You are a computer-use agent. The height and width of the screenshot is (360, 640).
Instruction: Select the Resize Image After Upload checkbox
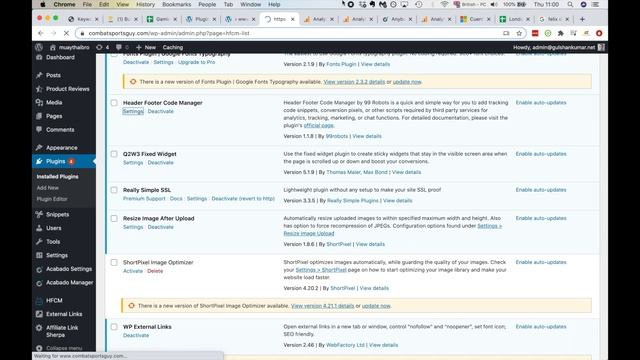114,219
